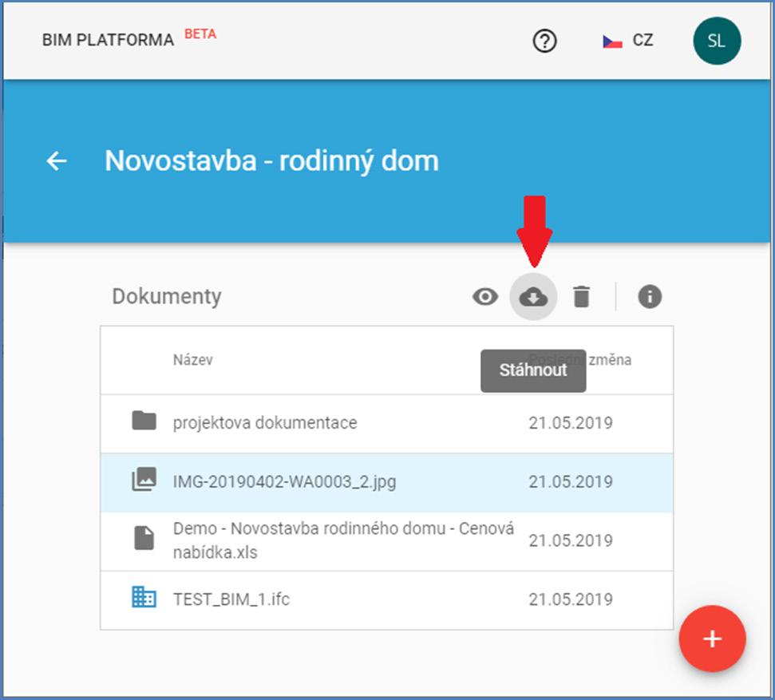The height and width of the screenshot is (700, 775).
Task: Click the folder icon of projektova dokumentace
Action: tap(144, 421)
